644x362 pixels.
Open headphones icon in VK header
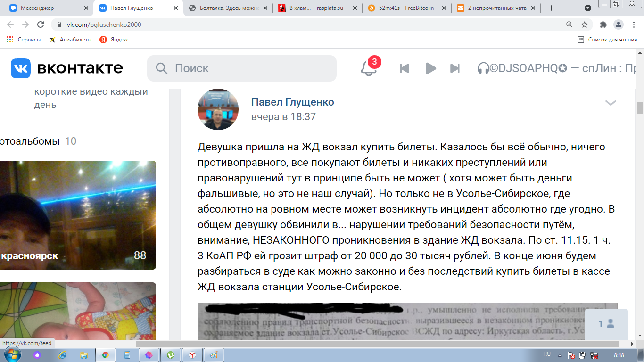483,68
